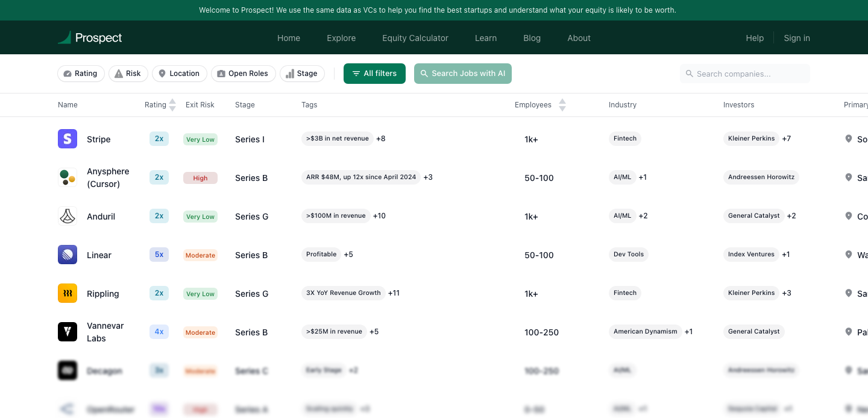Expand Stripe's +8 more tags
Viewport: 868px width, 418px height.
click(381, 139)
